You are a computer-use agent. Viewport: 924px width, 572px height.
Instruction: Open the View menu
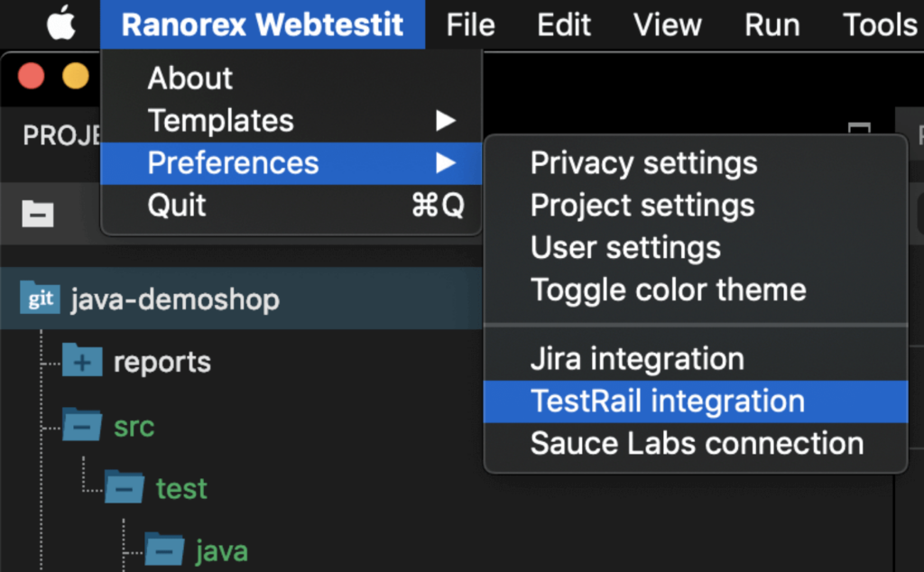668,24
